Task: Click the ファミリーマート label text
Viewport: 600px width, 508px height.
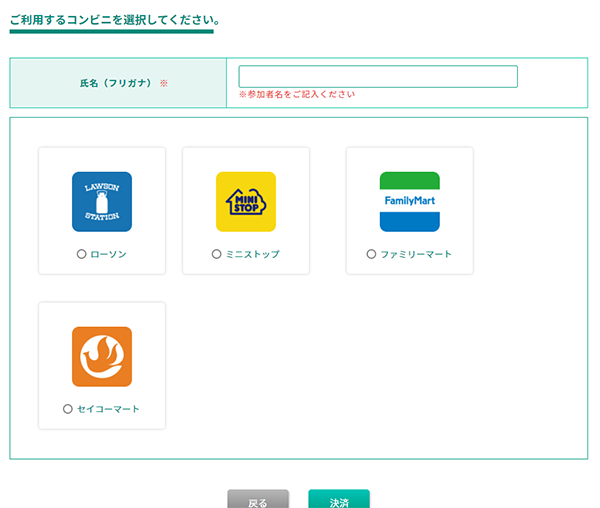Action: point(416,254)
